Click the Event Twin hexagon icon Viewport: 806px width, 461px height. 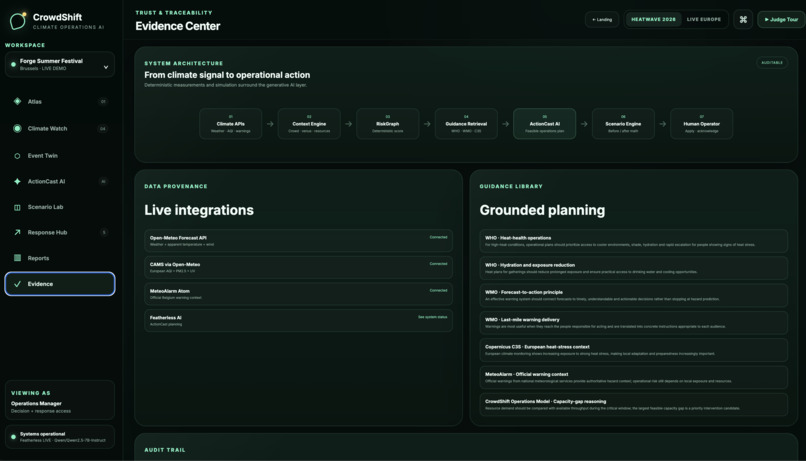click(x=17, y=156)
